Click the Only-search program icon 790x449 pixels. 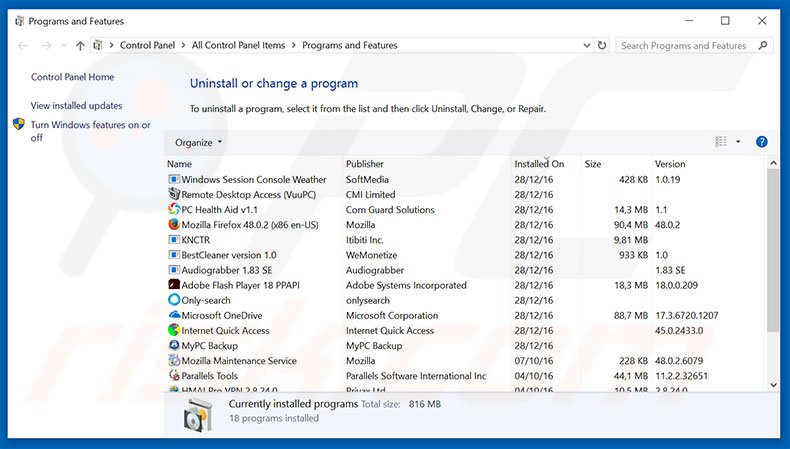[174, 300]
